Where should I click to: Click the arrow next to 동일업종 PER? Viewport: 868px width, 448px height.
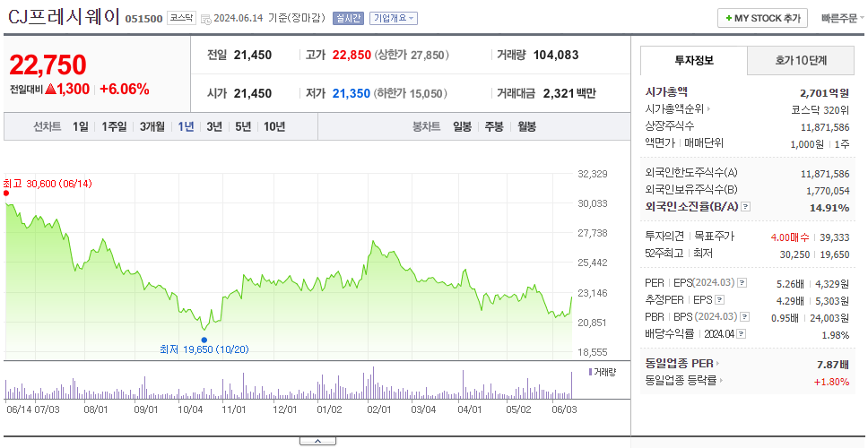[718, 364]
